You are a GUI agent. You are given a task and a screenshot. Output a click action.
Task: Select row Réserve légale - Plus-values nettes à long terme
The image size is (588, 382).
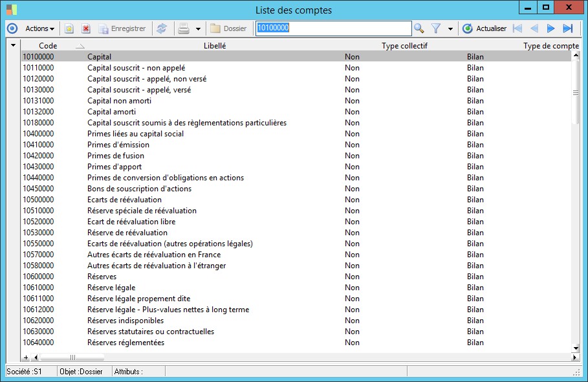[x=296, y=309]
